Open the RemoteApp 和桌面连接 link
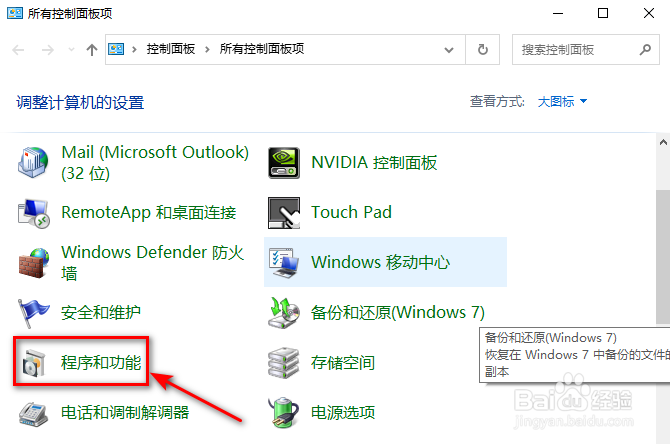Viewport: 670px width, 444px height. 149,212
